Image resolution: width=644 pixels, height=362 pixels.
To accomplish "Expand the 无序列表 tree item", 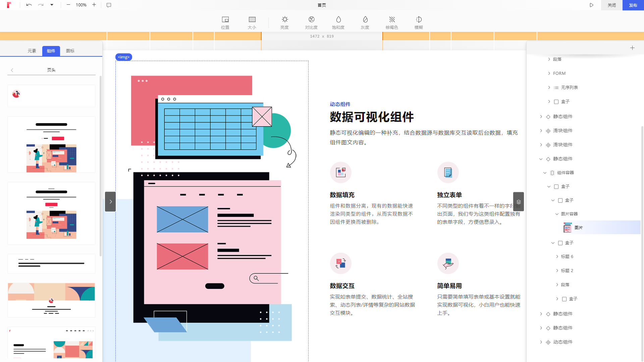I will pos(549,88).
